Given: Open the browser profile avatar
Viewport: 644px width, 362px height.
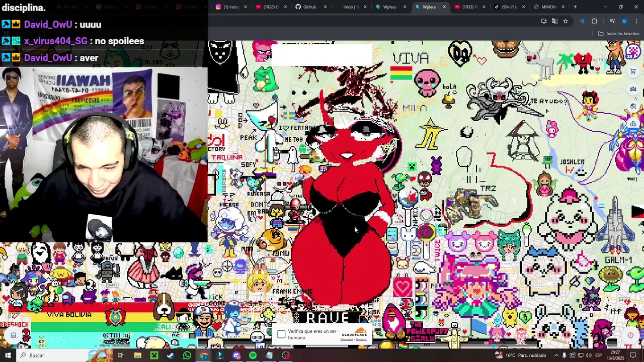Looking at the screenshot, I should (624, 21).
